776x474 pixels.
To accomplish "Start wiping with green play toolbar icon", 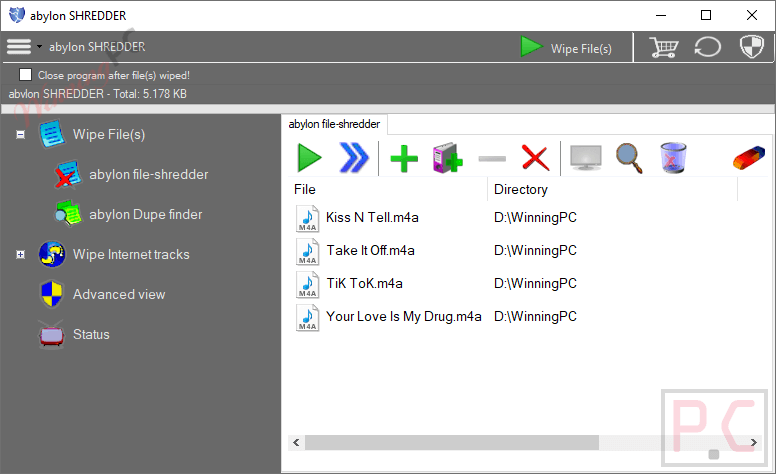I will click(309, 158).
